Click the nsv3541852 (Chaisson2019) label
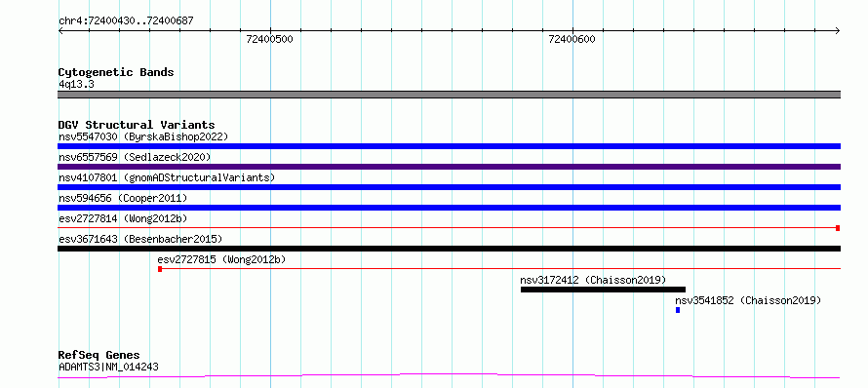Screen dimensions: 868x388 (748, 300)
